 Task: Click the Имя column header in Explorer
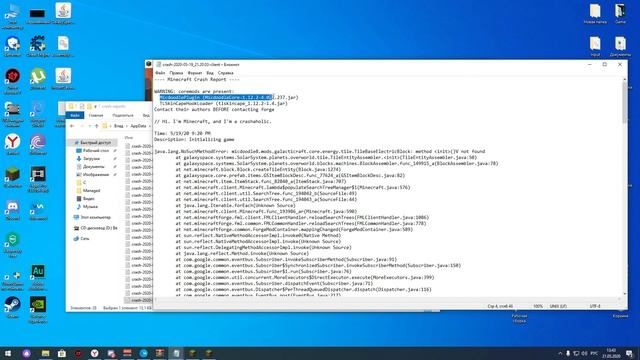[x=129, y=138]
